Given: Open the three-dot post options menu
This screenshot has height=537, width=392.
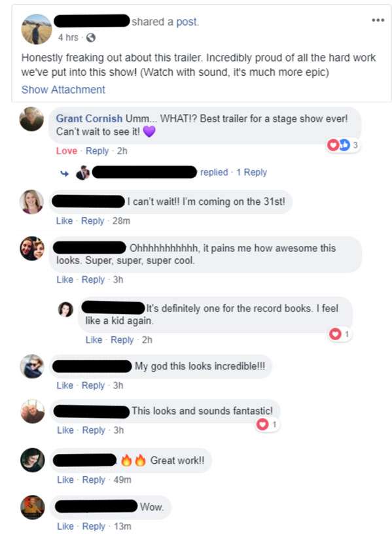Looking at the screenshot, I should point(378,20).
